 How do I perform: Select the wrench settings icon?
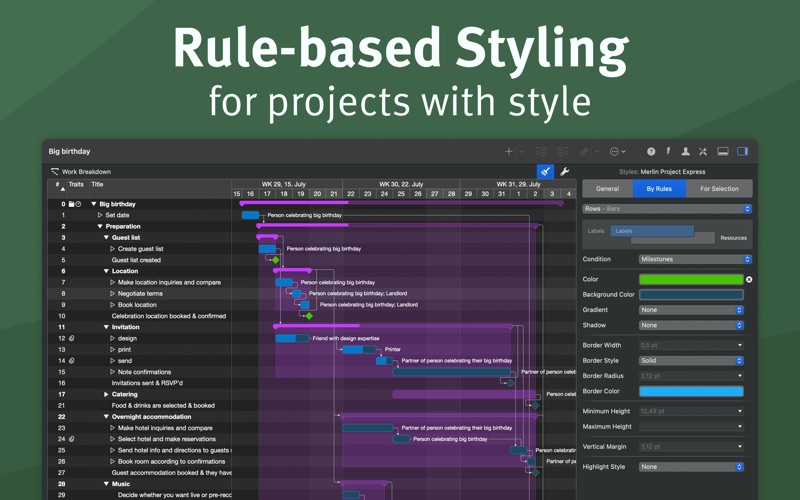pos(564,171)
